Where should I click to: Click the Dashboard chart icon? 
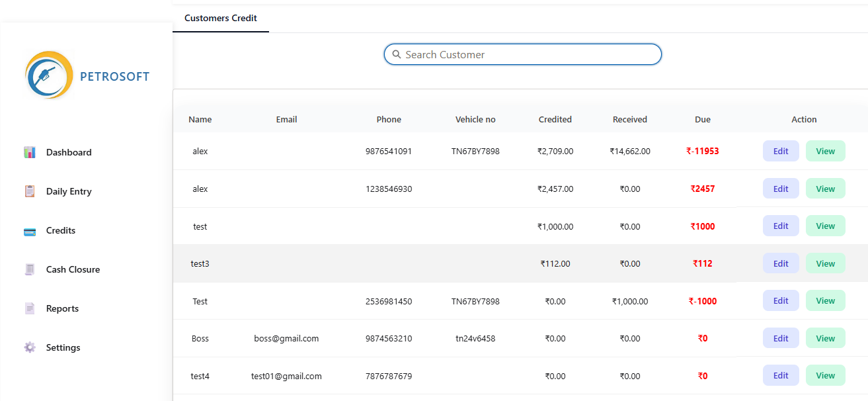(x=30, y=152)
